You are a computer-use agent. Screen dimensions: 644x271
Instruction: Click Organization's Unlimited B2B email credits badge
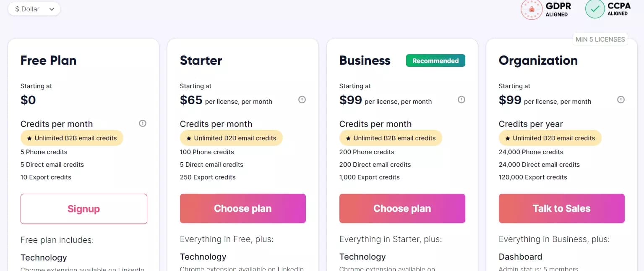click(550, 138)
